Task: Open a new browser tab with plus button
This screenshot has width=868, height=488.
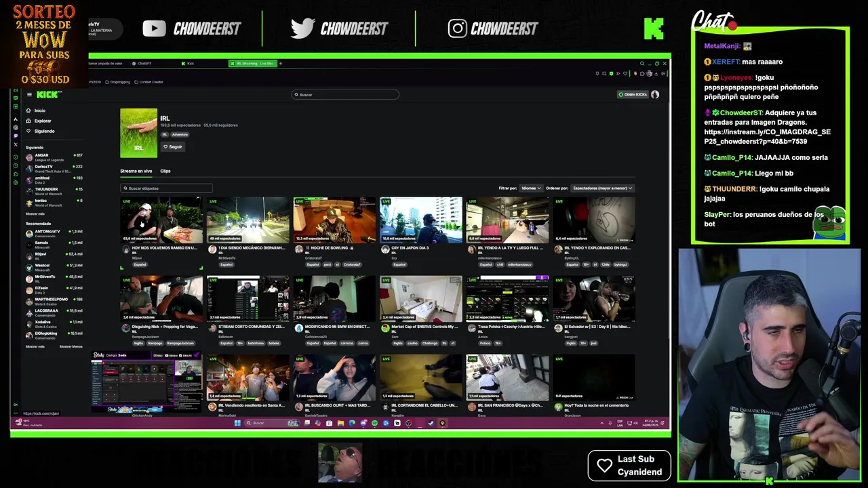Action: 281,64
